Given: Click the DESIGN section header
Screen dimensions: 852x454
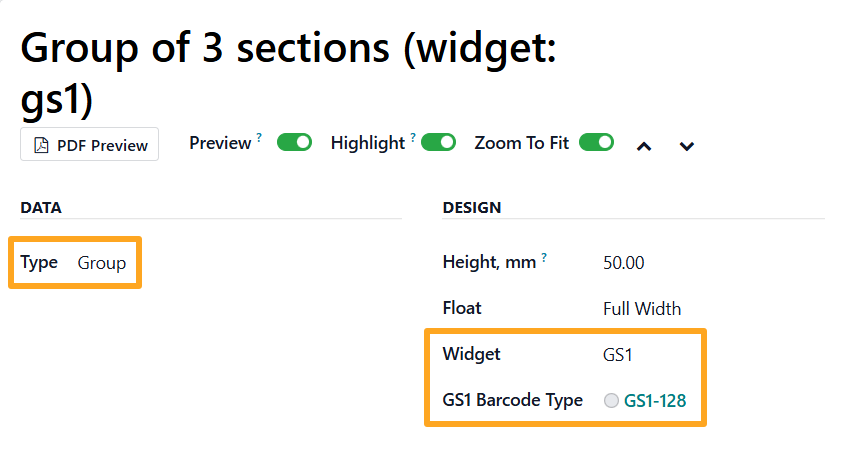Looking at the screenshot, I should tap(472, 208).
